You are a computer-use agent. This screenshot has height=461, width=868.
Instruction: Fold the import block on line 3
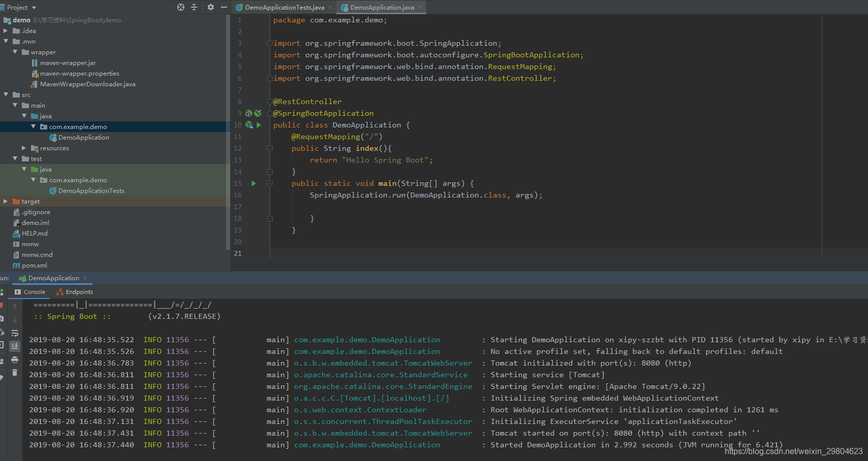tap(270, 43)
